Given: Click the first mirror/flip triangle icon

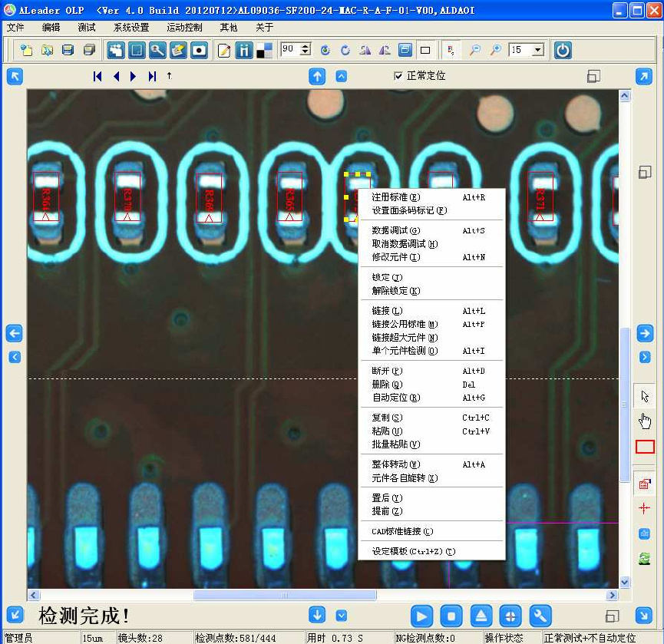Looking at the screenshot, I should pyautogui.click(x=365, y=51).
